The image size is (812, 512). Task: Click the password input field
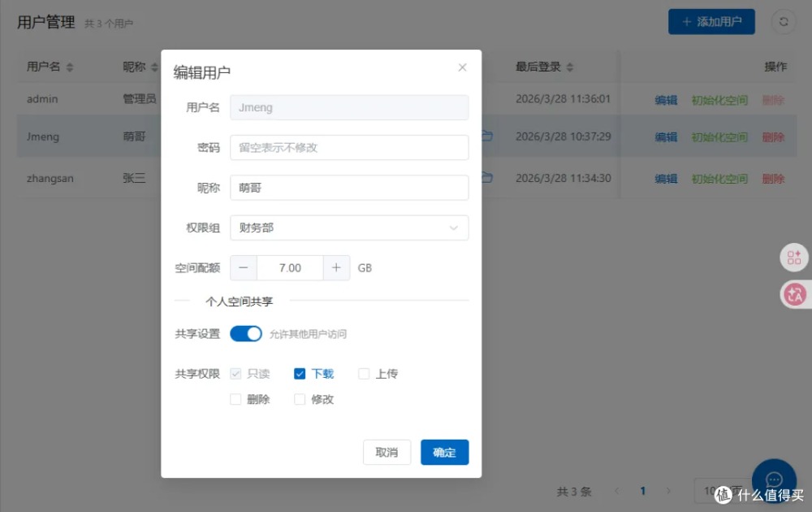click(x=349, y=148)
